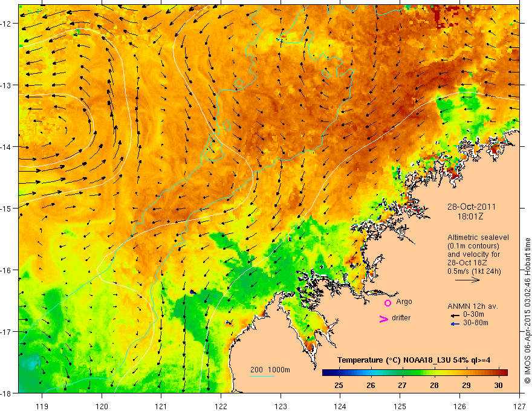The width and height of the screenshot is (532, 411).
Task: Click longitude label 121 on bottom axis
Action: tap(161, 406)
